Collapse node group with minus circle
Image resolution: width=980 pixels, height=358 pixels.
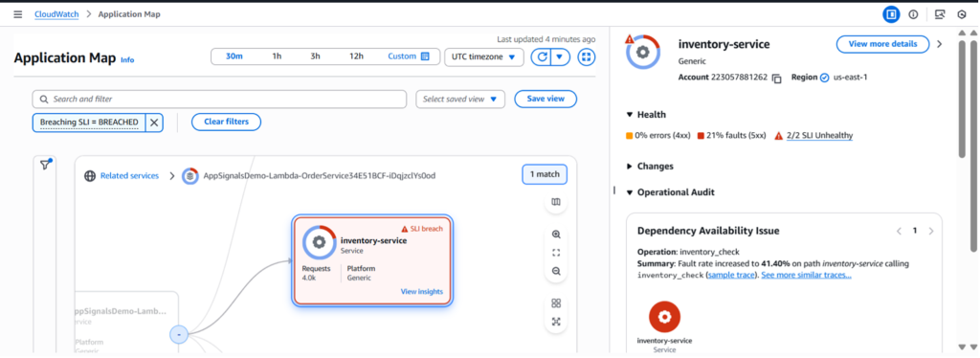point(179,335)
